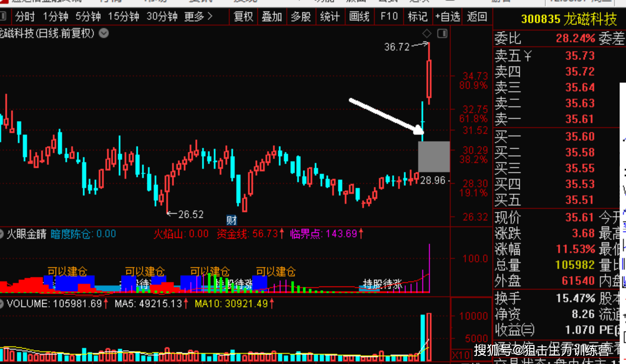Select the 15分钟 timeframe
The height and width of the screenshot is (364, 626).
tap(123, 16)
